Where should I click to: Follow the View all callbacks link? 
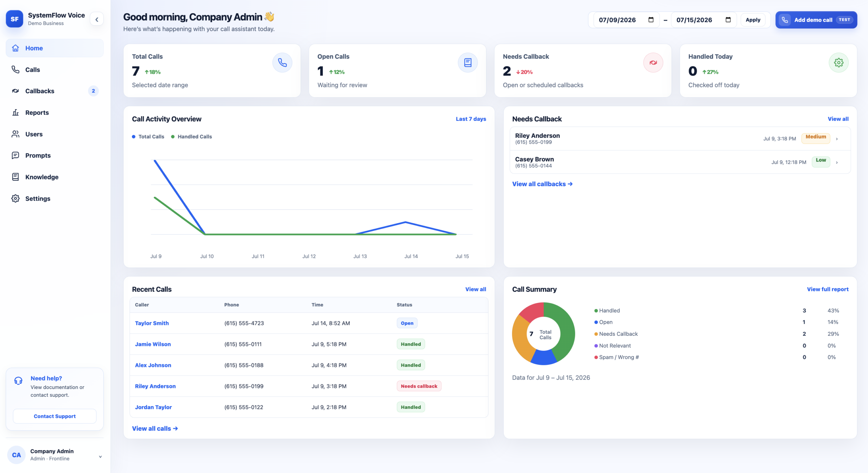point(542,184)
